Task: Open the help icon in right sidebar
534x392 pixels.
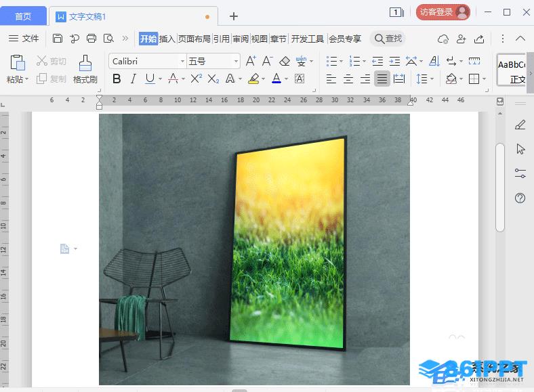Action: pos(520,198)
